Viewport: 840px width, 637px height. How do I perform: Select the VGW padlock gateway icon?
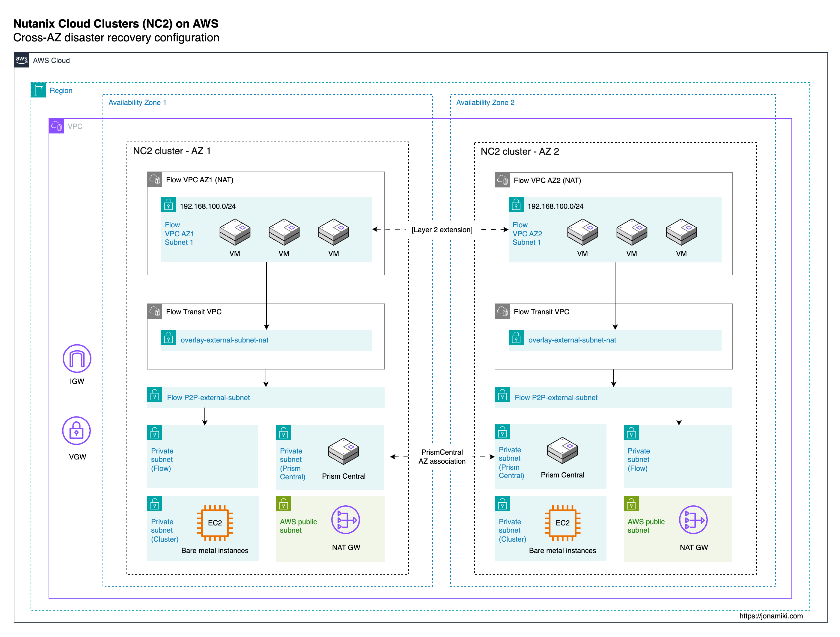click(x=76, y=431)
